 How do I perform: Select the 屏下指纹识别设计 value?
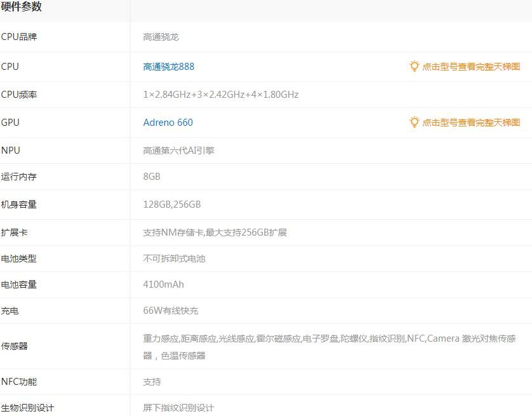coord(178,408)
